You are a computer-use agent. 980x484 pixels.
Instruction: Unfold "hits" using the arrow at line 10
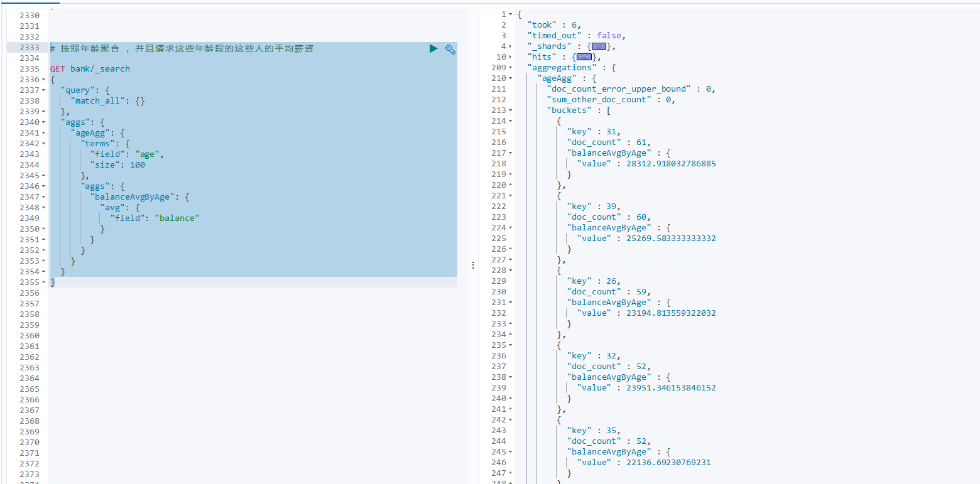511,57
